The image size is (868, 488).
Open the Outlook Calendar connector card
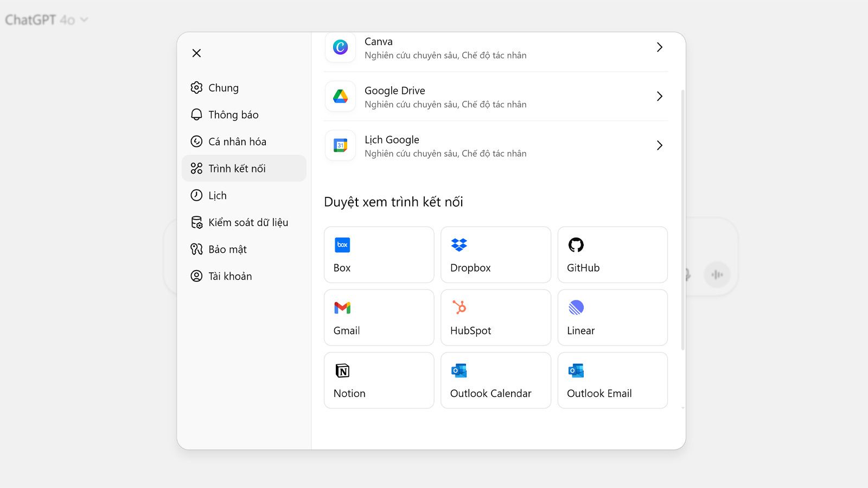(496, 381)
